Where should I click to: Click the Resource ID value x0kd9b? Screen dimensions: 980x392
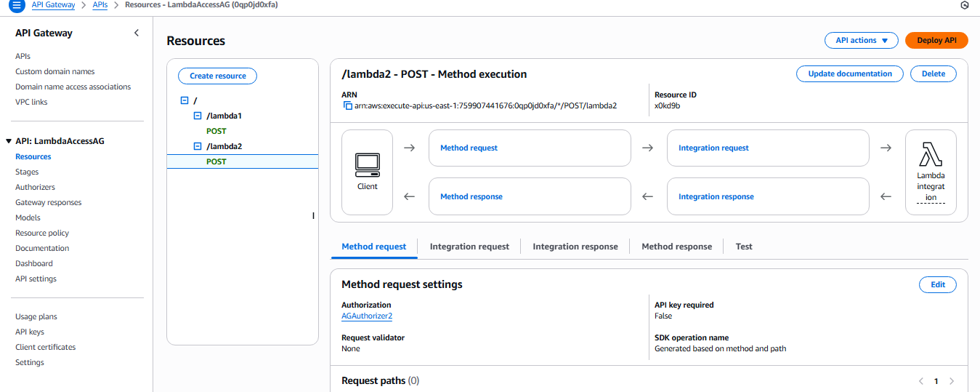click(667, 105)
